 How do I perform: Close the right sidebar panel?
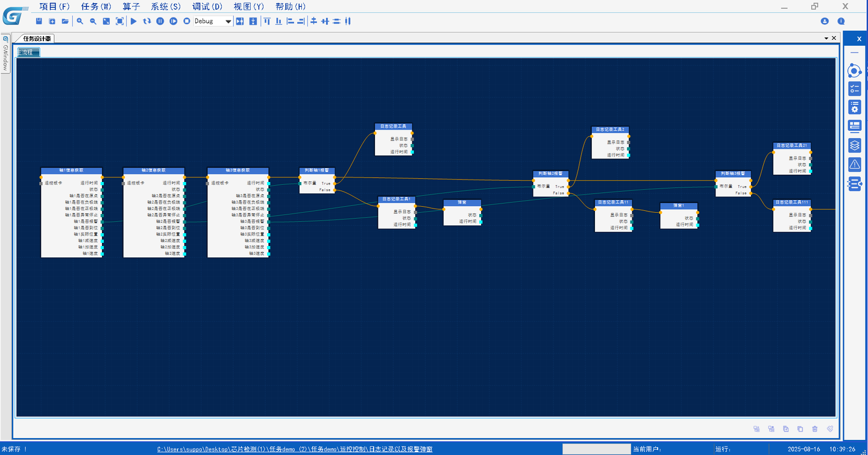[x=860, y=39]
